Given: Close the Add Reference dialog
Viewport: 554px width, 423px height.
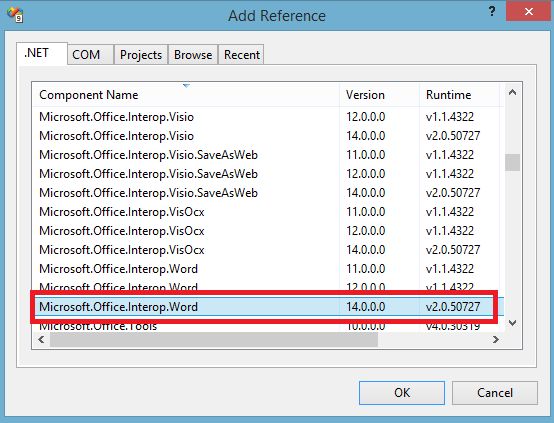Looking at the screenshot, I should tap(529, 12).
